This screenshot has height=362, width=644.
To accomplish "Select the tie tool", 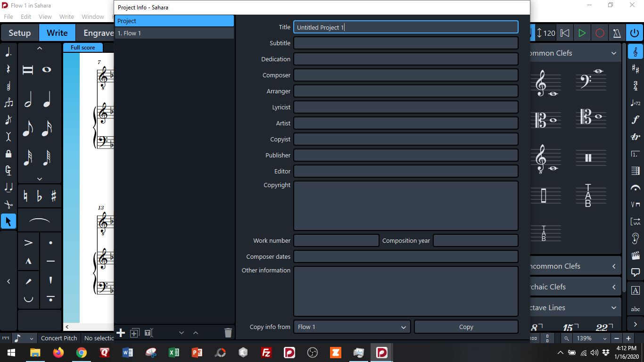I will pos(8,188).
